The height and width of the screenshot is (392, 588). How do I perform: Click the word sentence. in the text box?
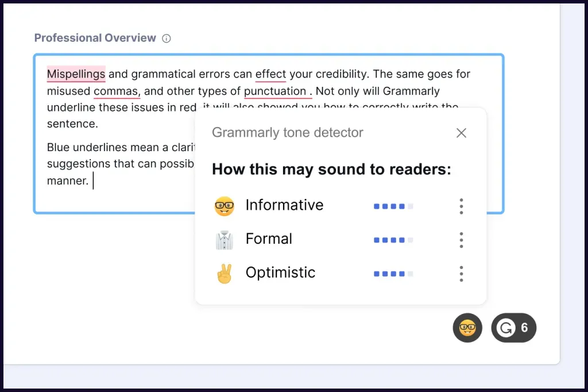click(x=72, y=124)
